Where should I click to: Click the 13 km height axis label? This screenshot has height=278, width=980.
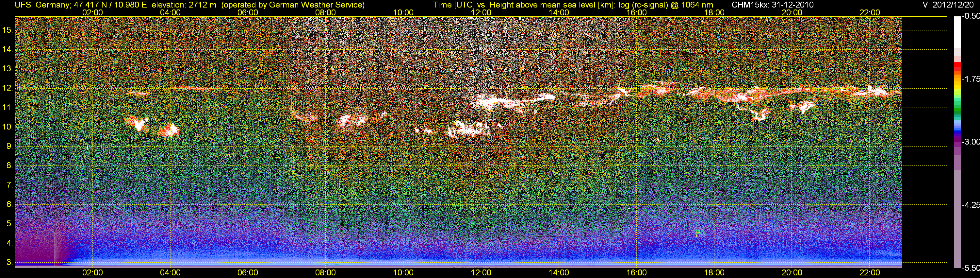(8, 69)
